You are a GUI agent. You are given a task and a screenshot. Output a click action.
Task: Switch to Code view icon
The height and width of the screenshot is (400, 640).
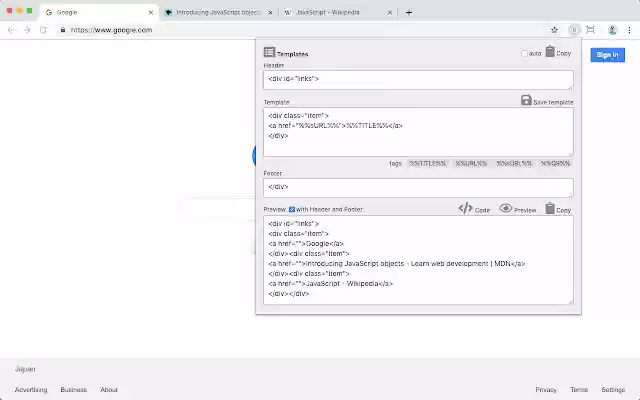click(x=465, y=208)
